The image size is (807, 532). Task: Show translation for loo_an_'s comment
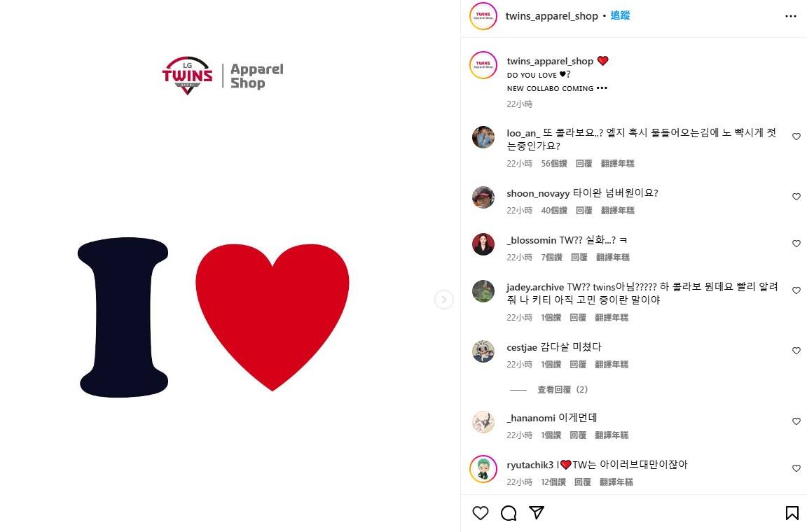pos(618,164)
